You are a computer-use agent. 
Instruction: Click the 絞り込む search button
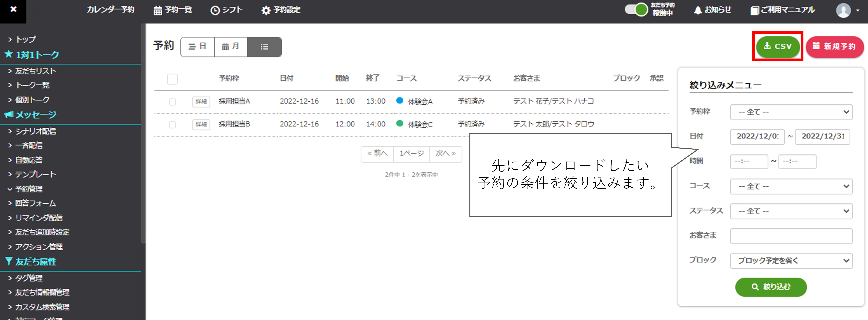click(771, 287)
